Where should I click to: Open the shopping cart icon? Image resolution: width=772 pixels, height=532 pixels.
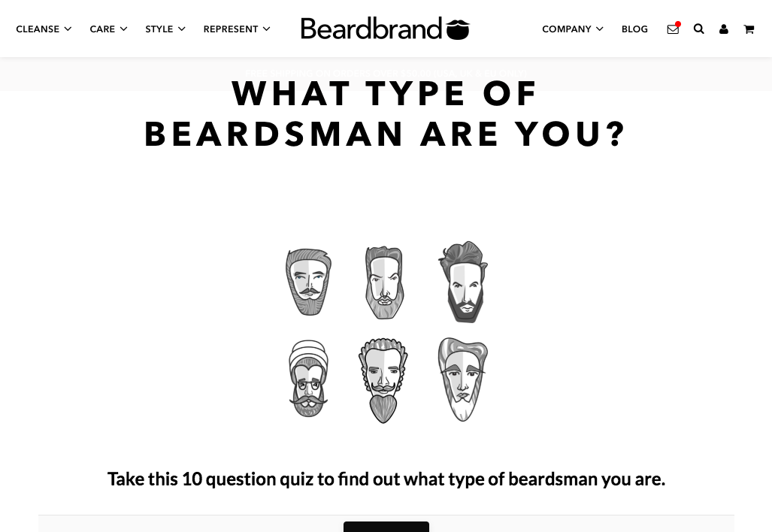point(749,29)
